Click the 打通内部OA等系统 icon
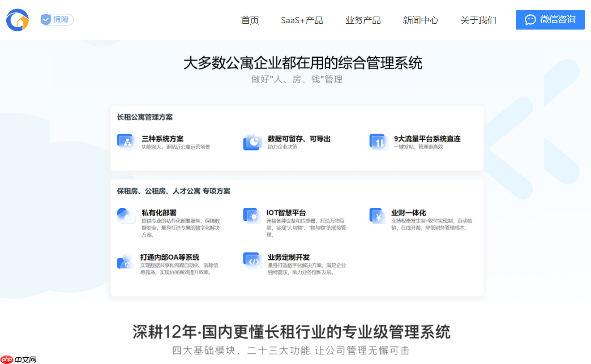The image size is (591, 364). coord(126,260)
